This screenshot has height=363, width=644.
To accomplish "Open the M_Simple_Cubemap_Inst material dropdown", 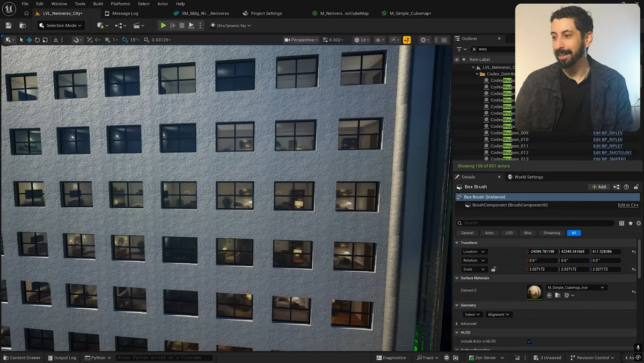I will pos(576,288).
